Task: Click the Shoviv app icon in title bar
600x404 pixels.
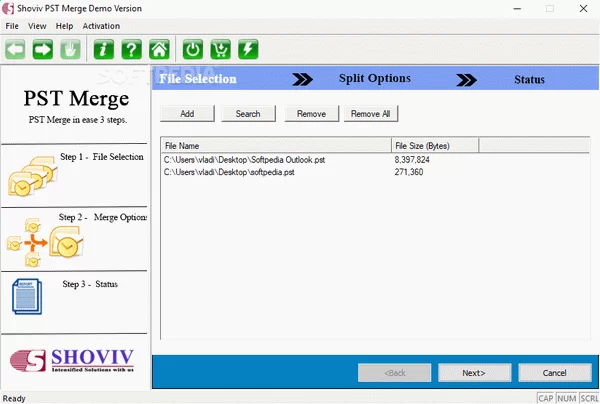Action: pyautogui.click(x=8, y=8)
